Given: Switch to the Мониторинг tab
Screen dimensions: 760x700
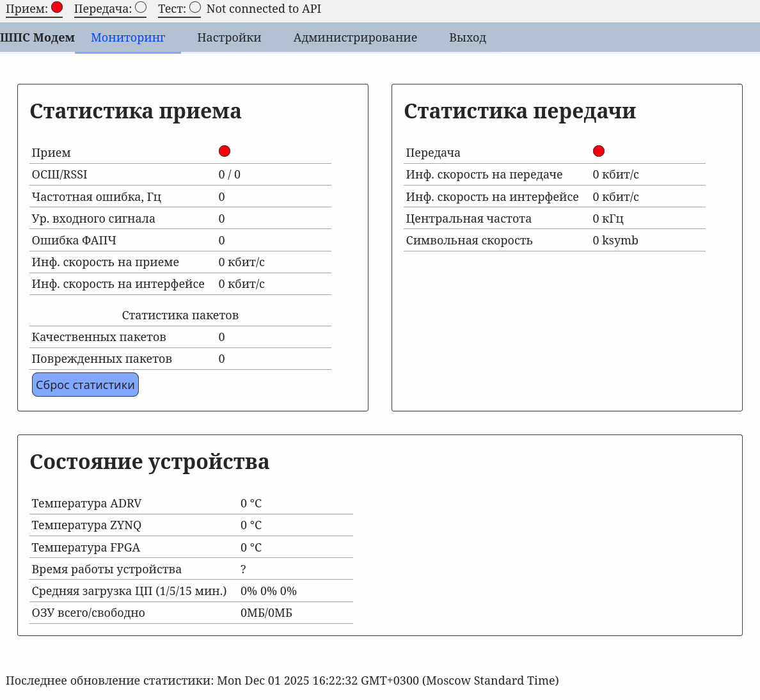Looking at the screenshot, I should [x=128, y=38].
